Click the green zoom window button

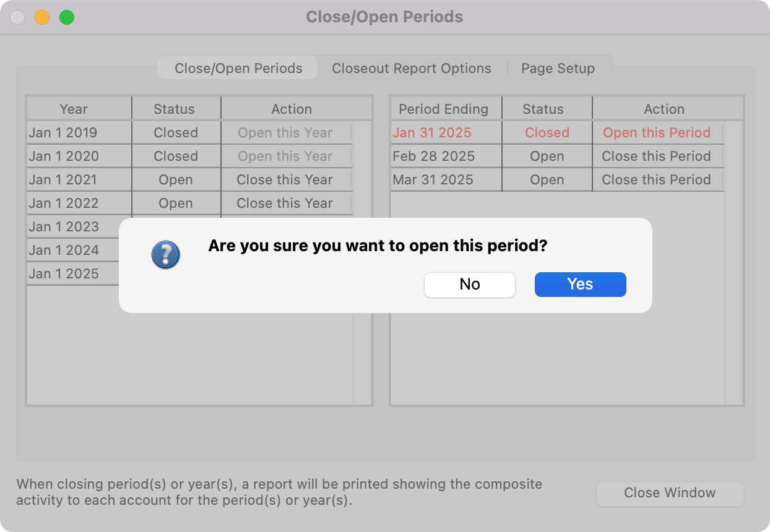67,17
